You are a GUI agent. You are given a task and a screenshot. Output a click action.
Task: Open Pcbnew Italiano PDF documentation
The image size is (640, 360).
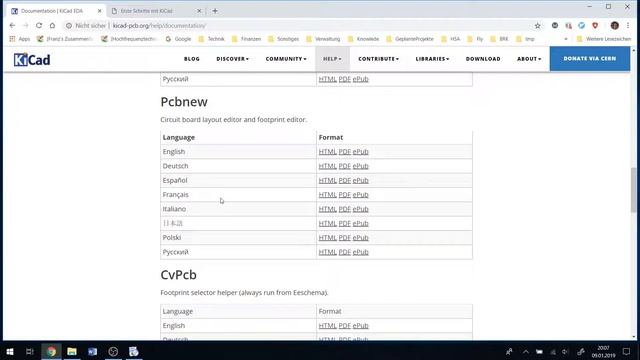[x=344, y=209]
